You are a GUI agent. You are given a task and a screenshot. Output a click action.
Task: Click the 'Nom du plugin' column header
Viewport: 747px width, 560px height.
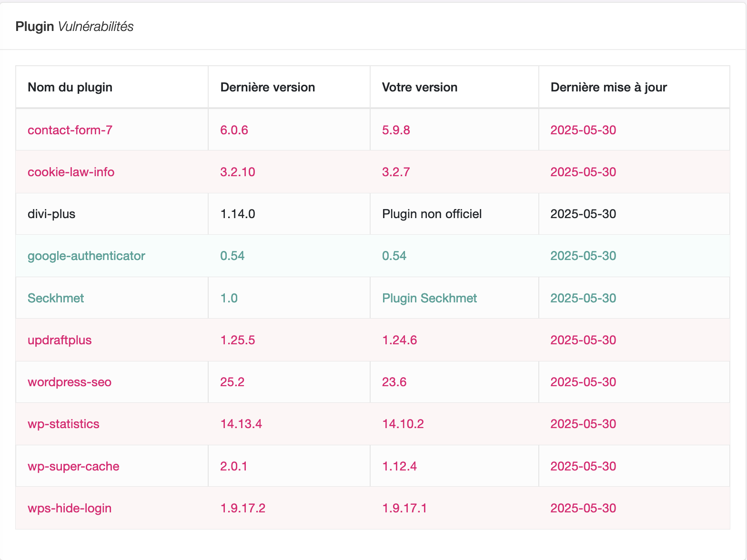pyautogui.click(x=70, y=87)
